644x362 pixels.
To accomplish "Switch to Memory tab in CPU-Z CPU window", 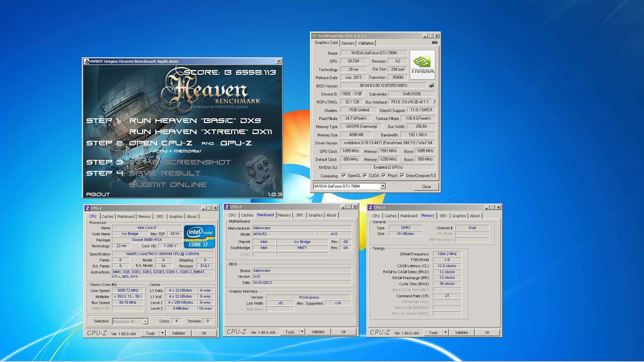I will click(x=145, y=217).
